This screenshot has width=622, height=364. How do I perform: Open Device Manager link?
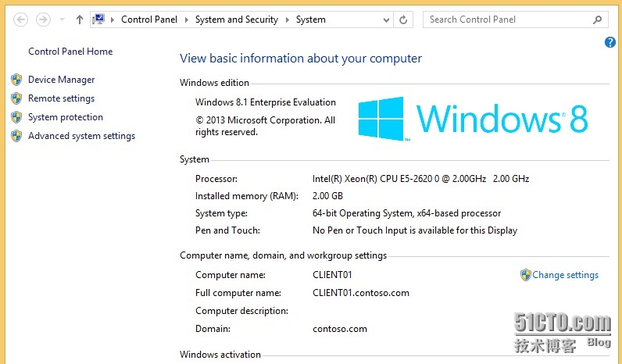click(62, 80)
